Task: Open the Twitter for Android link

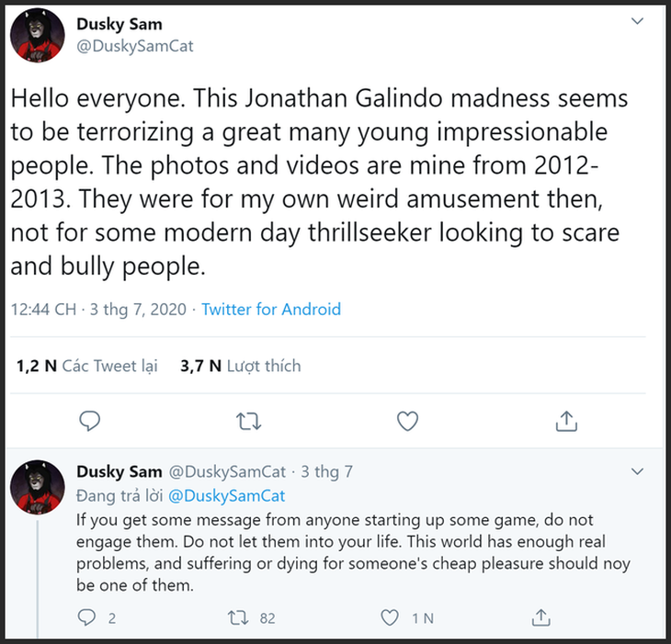Action: pyautogui.click(x=271, y=310)
